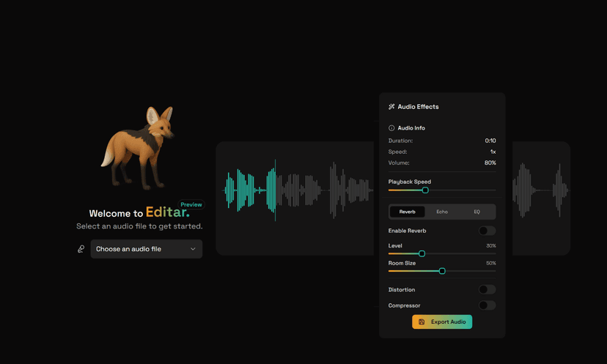The width and height of the screenshot is (607, 364).
Task: Open the Choose an audio file dropdown
Action: (x=147, y=249)
